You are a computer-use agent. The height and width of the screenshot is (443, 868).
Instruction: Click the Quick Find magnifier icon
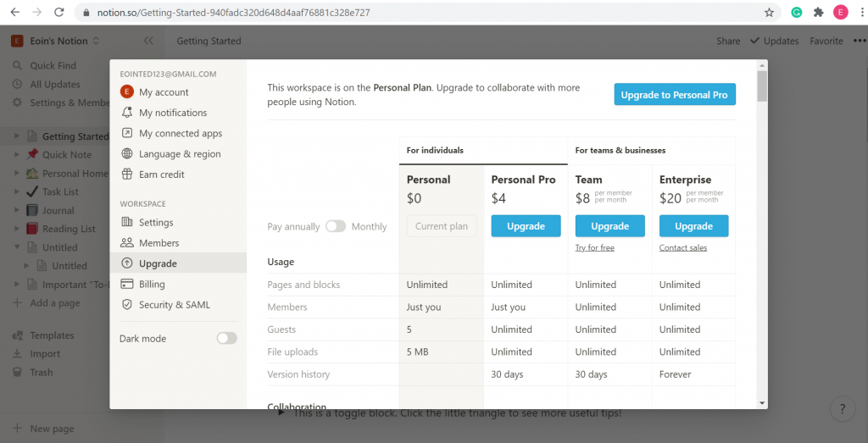coord(18,65)
